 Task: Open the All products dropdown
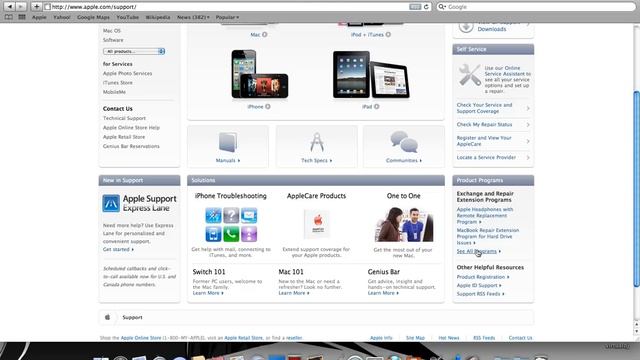(x=134, y=51)
